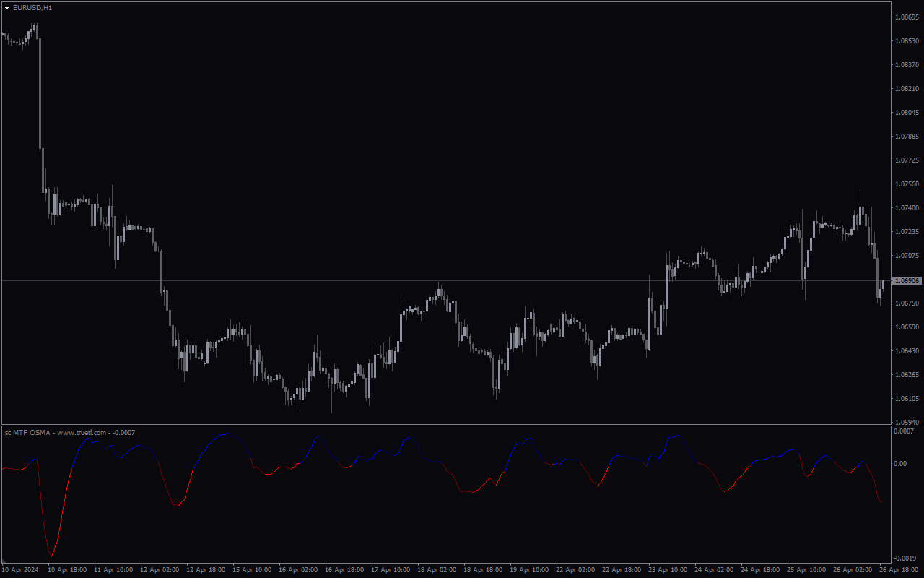Click the -0.0019 indicator scale value
Viewport: 924px width, 578px height.
tap(906, 558)
